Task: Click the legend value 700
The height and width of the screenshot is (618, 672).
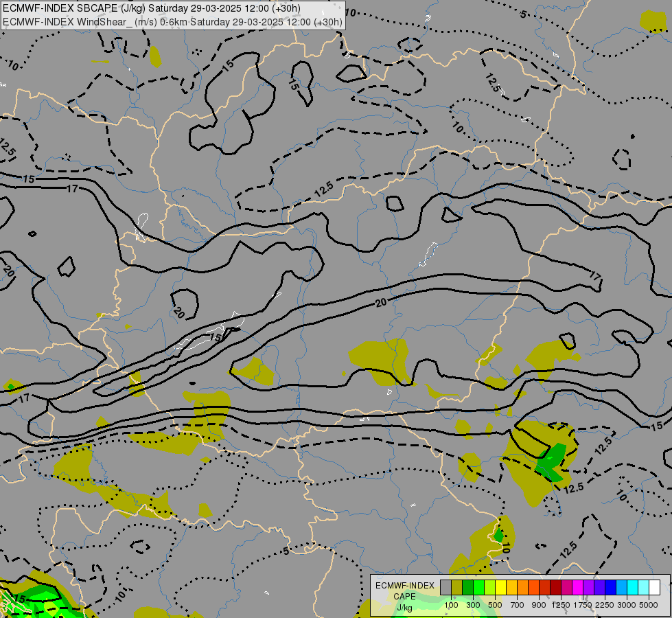Action: pyautogui.click(x=518, y=605)
